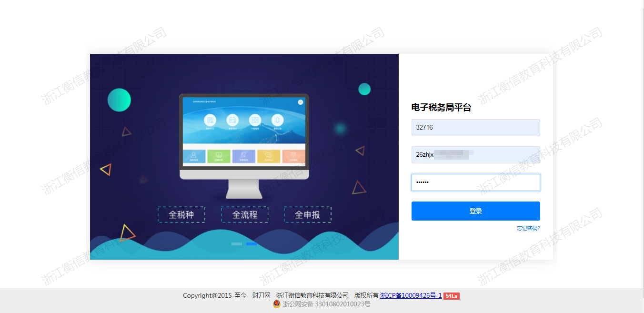Click the 全税种 dashed label box
This screenshot has width=644, height=313.
181,214
